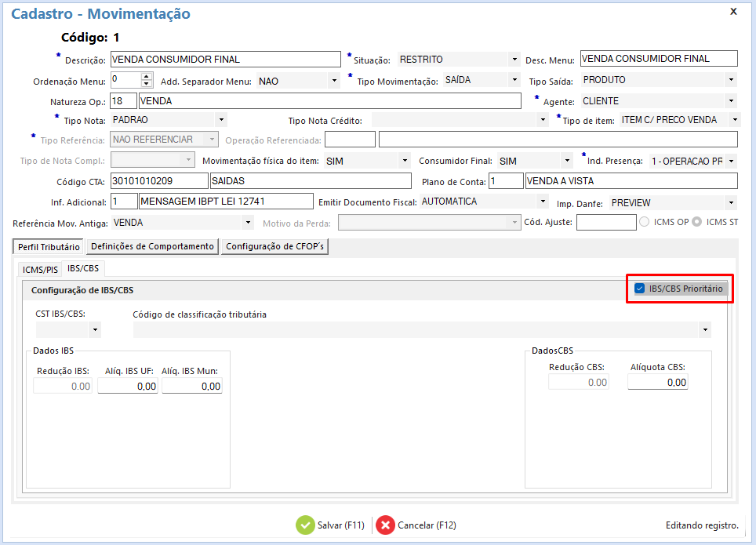Screen dimensions: 756x545
Task: Click the Descrição text field
Action: 224,59
